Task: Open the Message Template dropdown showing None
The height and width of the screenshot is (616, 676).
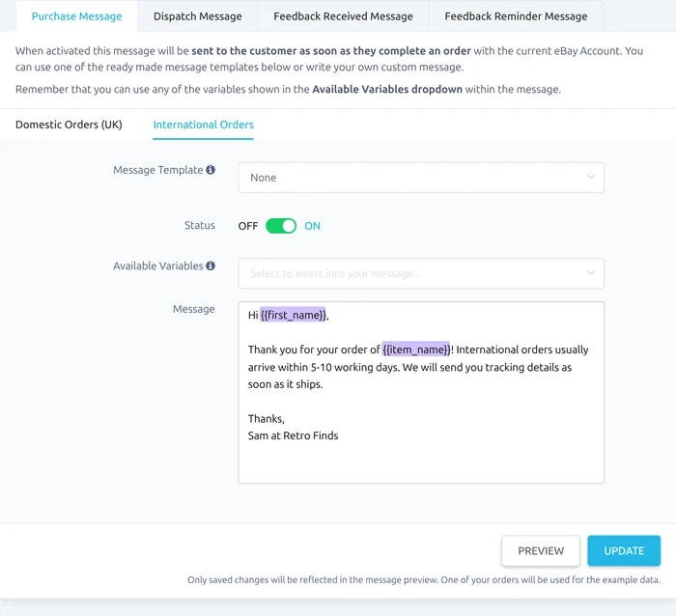Action: click(x=421, y=178)
